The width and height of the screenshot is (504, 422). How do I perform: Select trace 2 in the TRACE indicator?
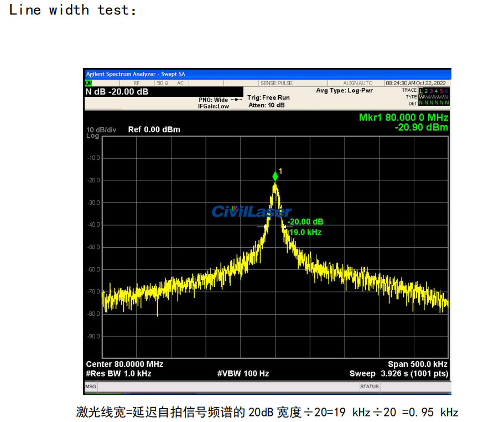pos(426,91)
